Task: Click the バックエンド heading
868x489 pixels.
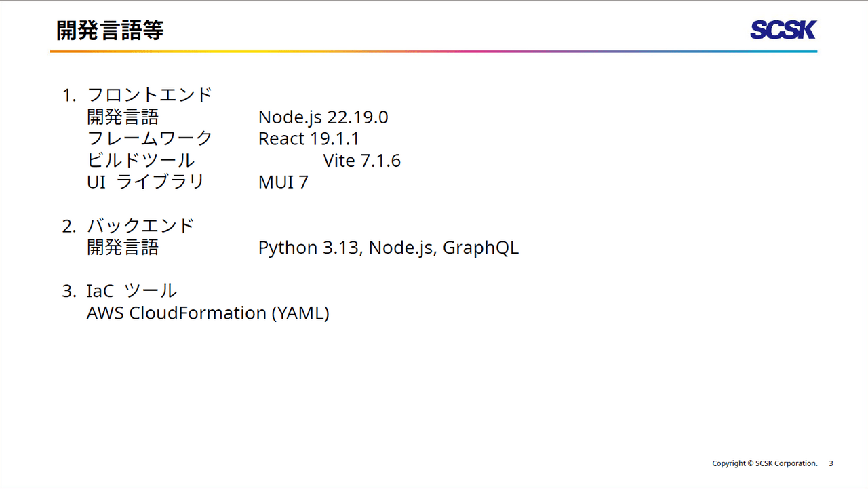Action: (x=141, y=226)
